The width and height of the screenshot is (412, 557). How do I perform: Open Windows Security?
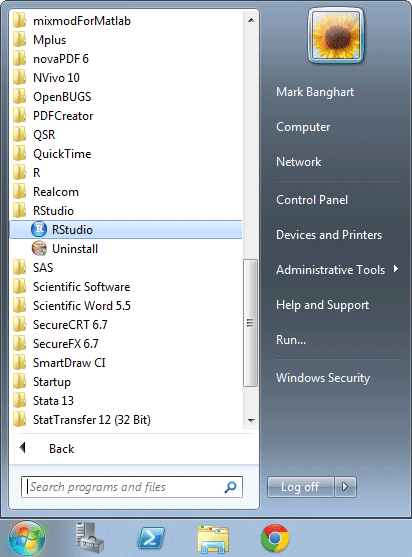click(323, 378)
